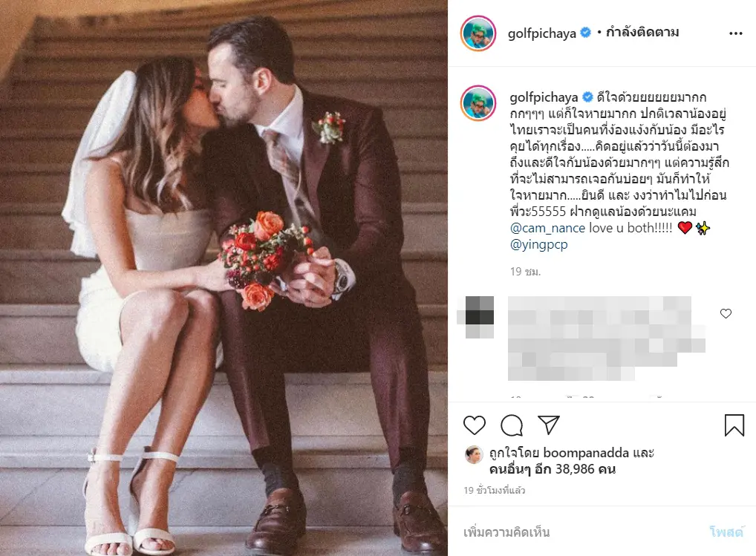Open the three-dot more options menu
This screenshot has height=556, width=756.
pyautogui.click(x=736, y=33)
